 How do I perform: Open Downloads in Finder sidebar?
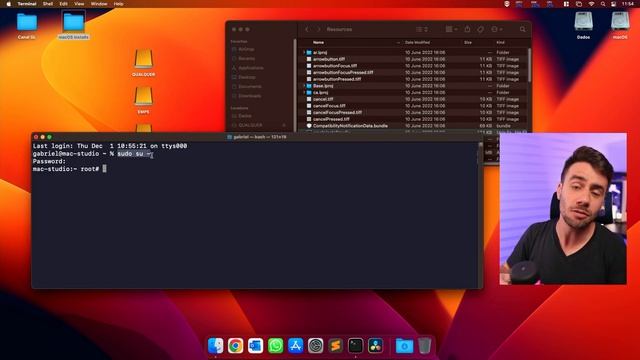(249, 96)
